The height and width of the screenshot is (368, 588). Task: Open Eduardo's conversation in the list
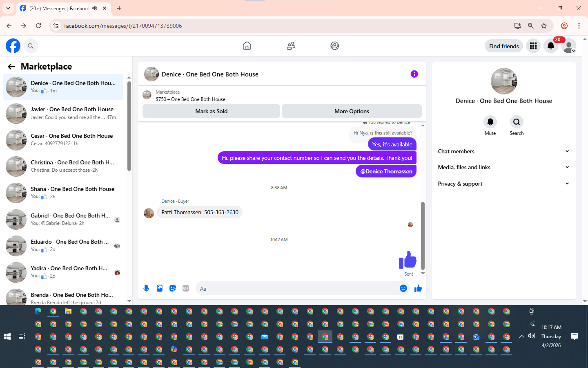[x=63, y=246]
